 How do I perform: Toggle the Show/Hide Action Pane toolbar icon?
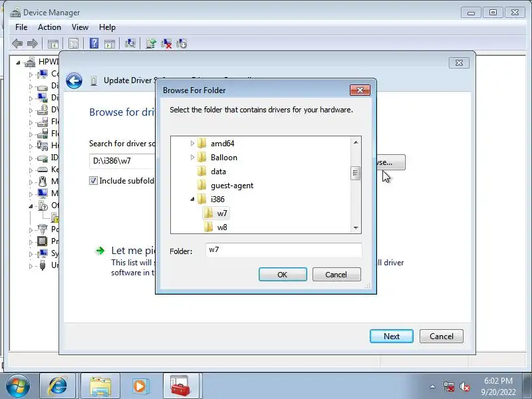click(110, 43)
